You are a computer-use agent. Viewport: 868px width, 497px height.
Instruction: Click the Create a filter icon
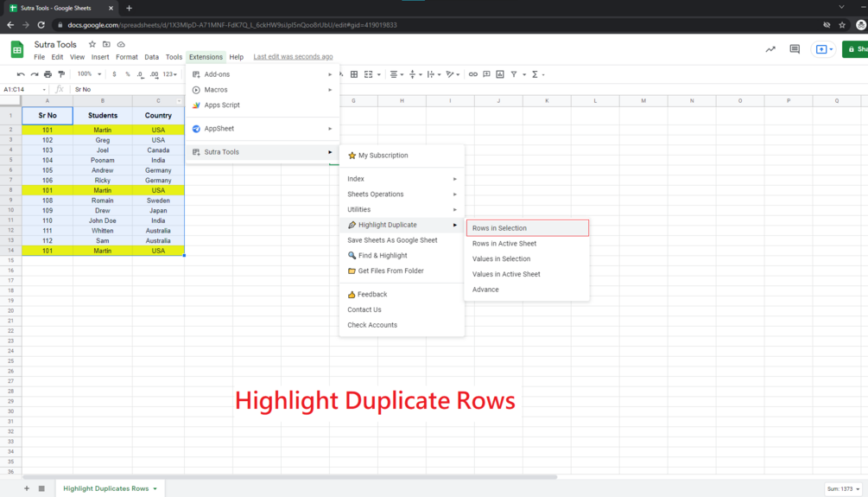point(514,74)
